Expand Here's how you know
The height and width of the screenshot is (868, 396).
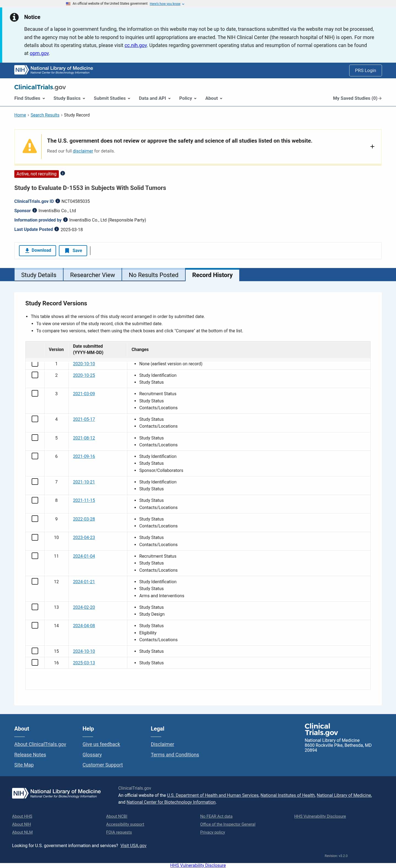167,4
